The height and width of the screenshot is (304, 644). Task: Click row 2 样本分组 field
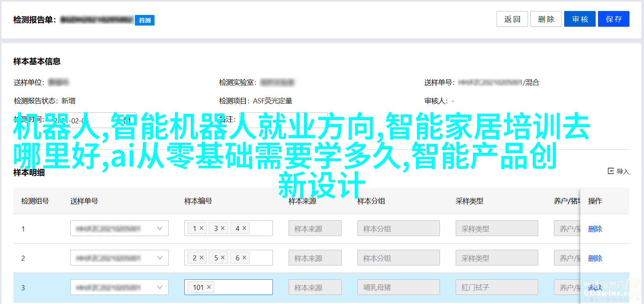click(399, 258)
